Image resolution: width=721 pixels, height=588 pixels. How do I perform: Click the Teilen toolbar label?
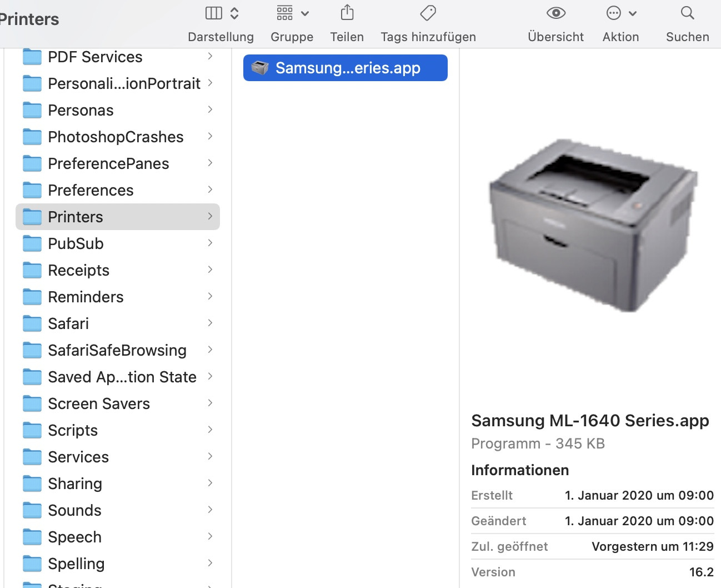(347, 37)
